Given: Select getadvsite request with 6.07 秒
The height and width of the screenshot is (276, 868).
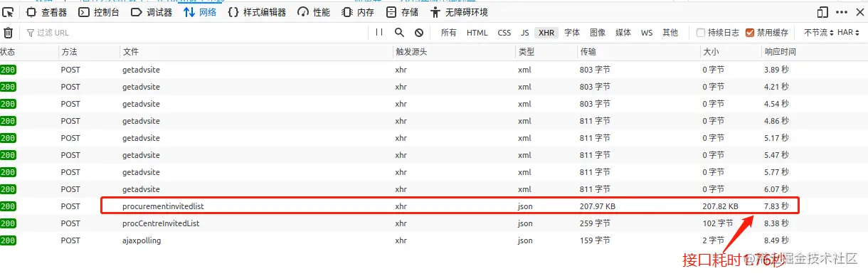Looking at the screenshot, I should [434, 189].
